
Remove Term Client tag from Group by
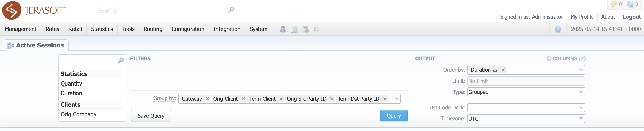pos(281,99)
